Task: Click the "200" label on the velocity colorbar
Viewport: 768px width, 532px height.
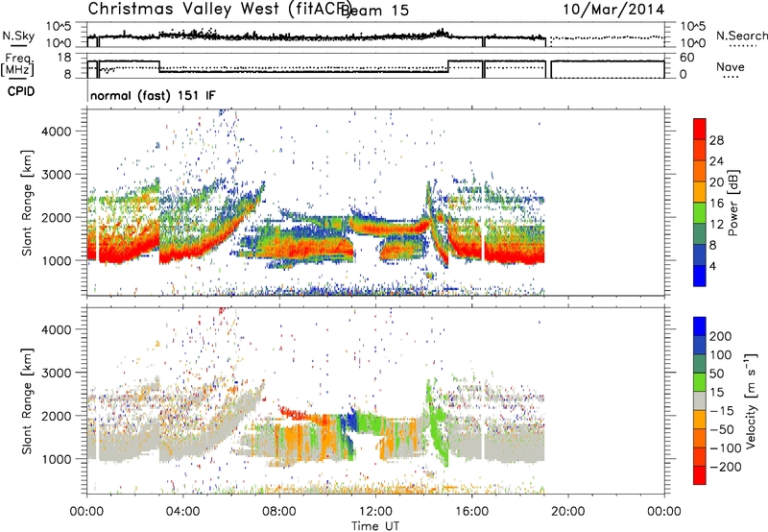Action: [721, 336]
